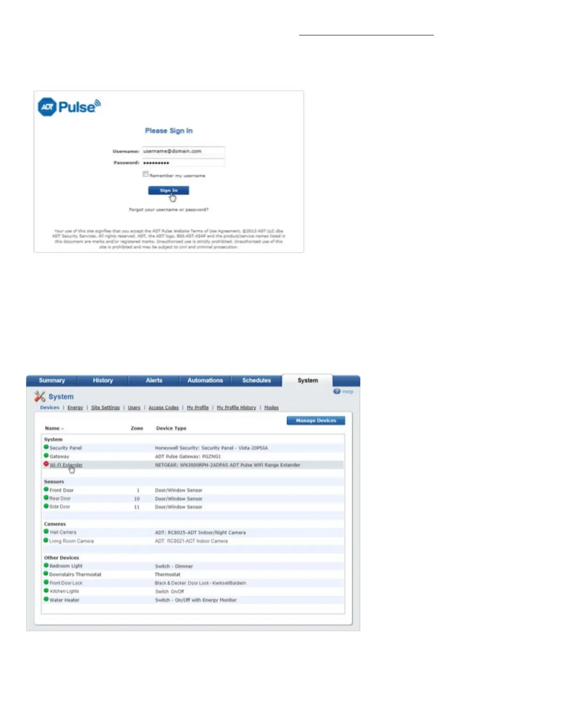
Task: Check Remember my username box
Action: 145,174
